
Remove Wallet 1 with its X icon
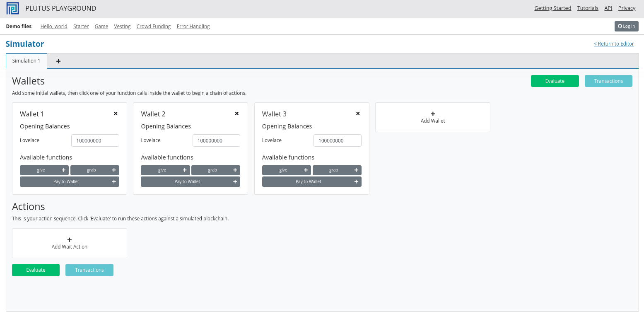tap(116, 114)
